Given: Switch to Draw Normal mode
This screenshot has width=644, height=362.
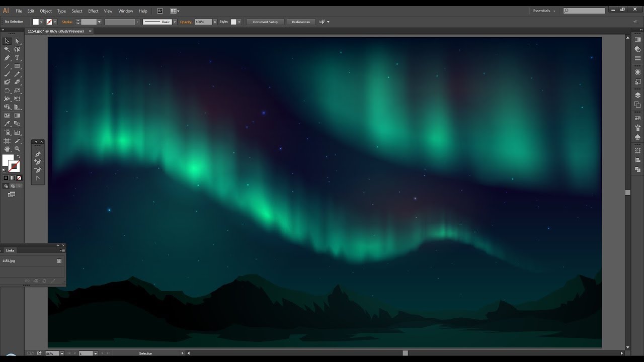Looking at the screenshot, I should click(x=7, y=186).
